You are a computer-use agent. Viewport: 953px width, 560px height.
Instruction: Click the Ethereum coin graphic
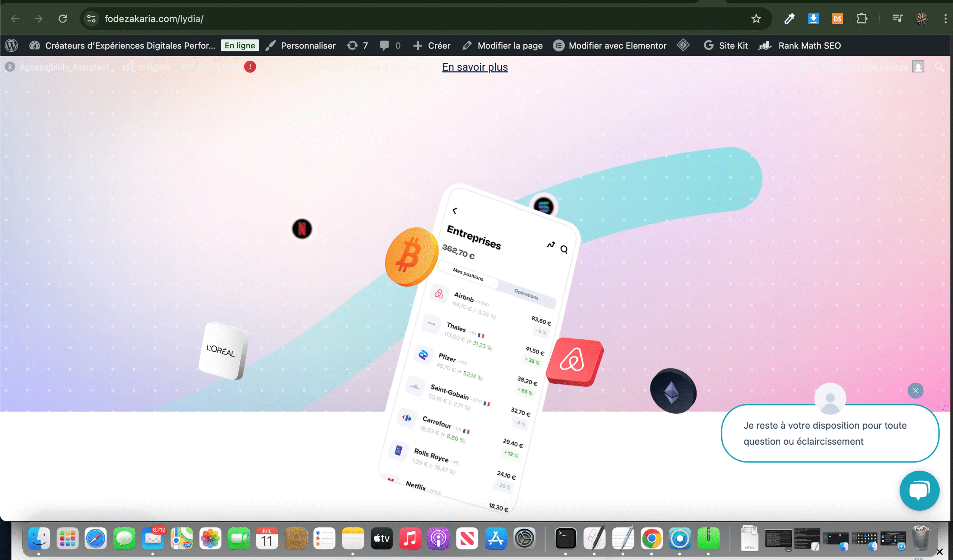(x=673, y=391)
